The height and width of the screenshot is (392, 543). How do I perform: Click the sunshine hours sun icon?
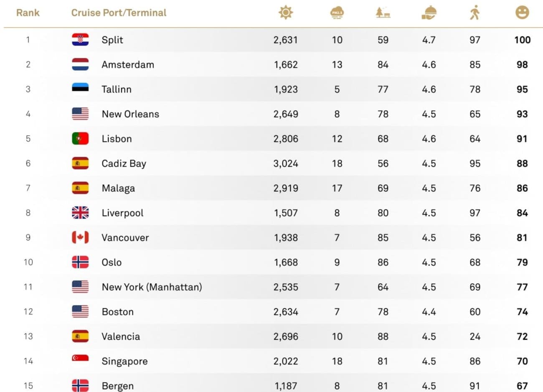click(x=286, y=13)
